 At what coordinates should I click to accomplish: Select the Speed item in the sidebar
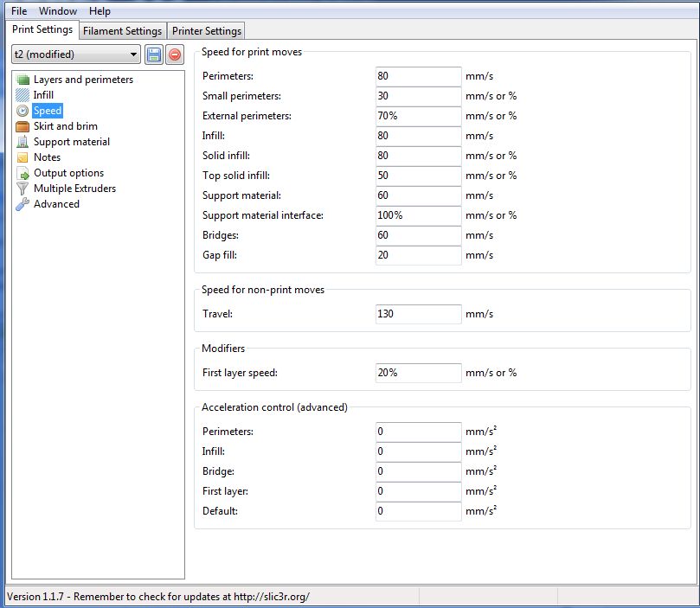[x=47, y=111]
